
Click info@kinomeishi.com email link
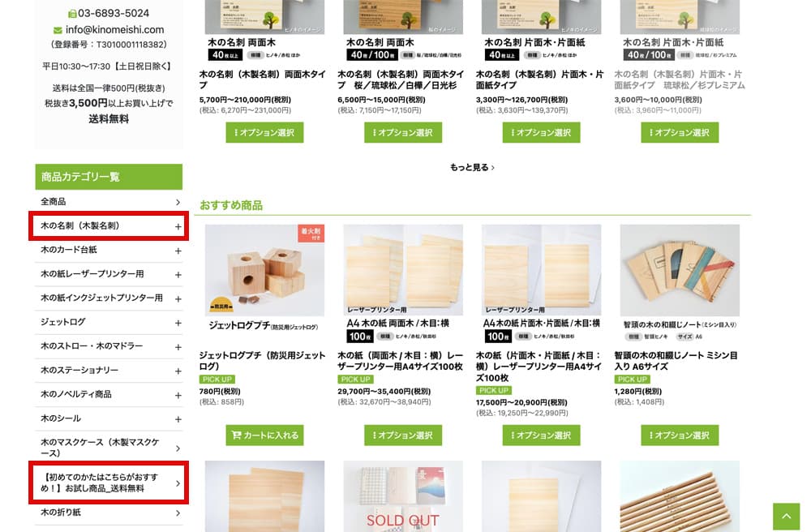click(x=115, y=30)
